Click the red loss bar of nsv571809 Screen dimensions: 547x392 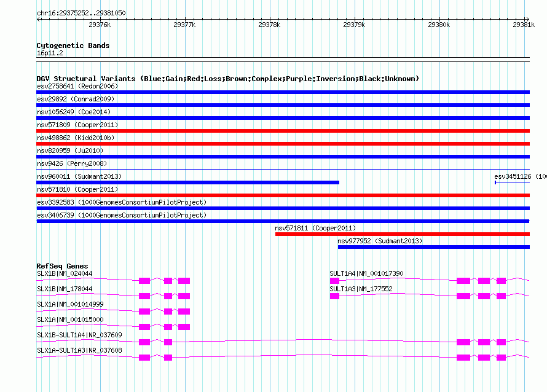283,131
